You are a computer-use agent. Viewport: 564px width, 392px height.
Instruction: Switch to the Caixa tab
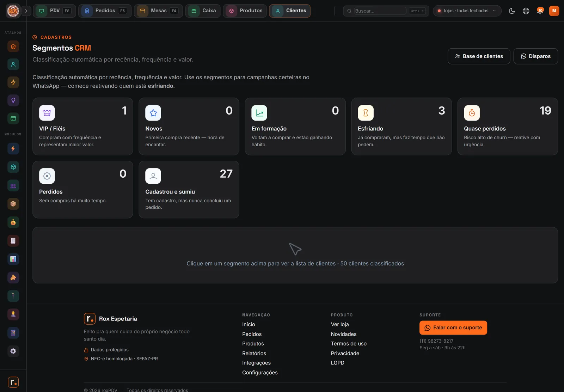[203, 11]
